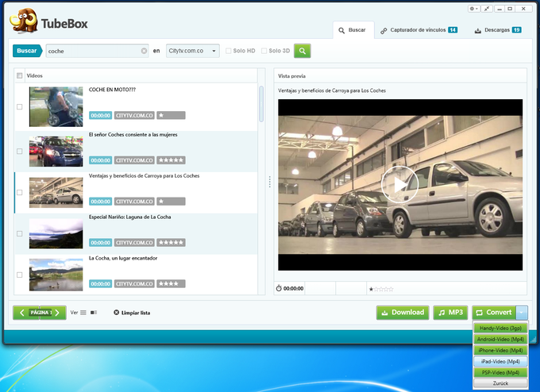Check the Especial Nariño video checkbox

[x=20, y=233]
